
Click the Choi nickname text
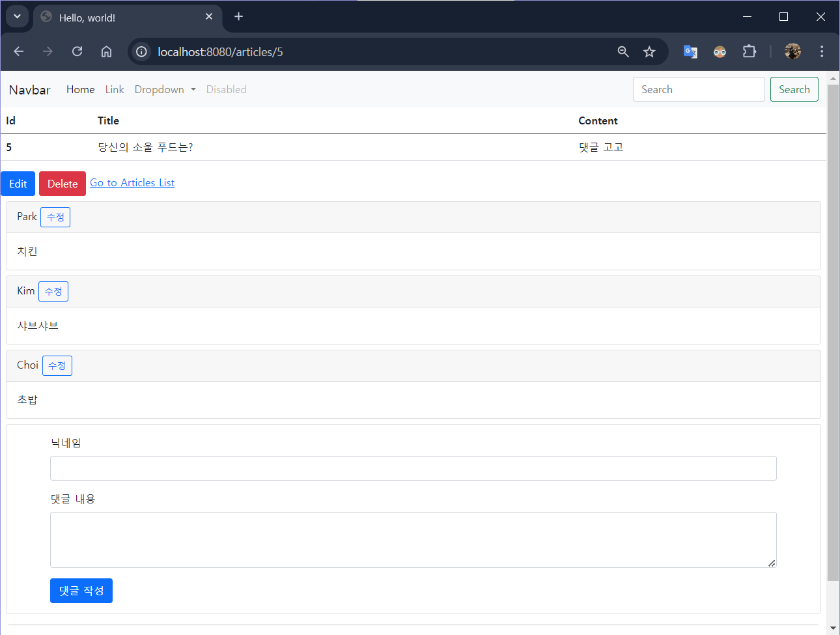pyautogui.click(x=27, y=365)
